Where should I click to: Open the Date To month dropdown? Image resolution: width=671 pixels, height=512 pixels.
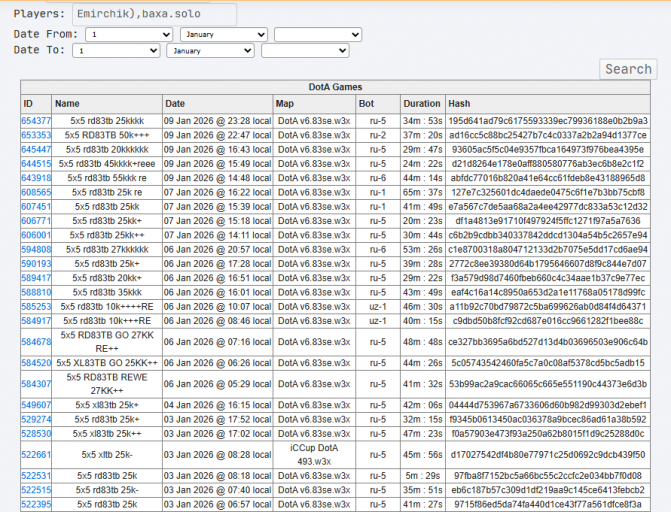[211, 51]
